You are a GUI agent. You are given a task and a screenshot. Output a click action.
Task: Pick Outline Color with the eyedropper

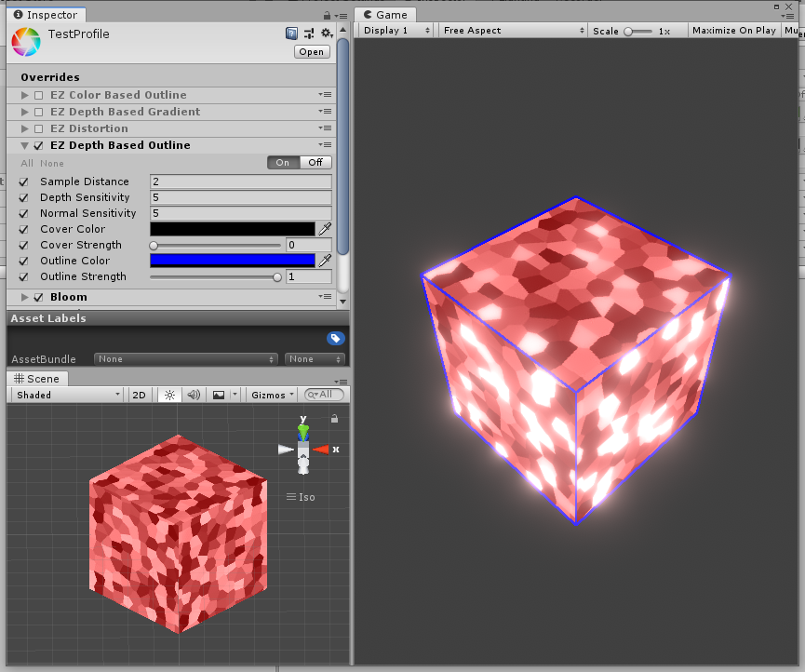[325, 261]
